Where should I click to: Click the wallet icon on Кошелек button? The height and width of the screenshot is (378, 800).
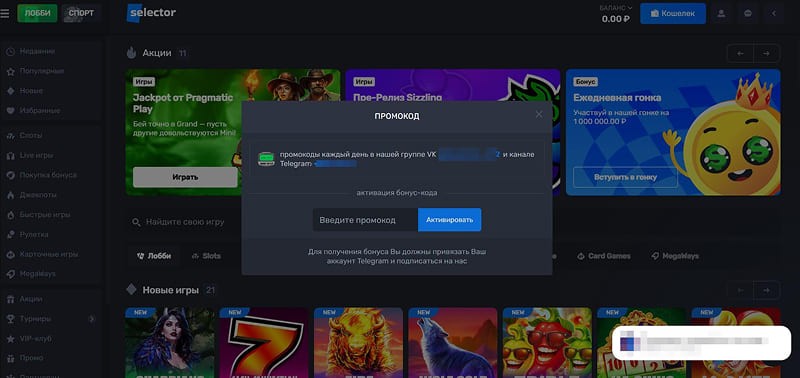click(x=655, y=14)
